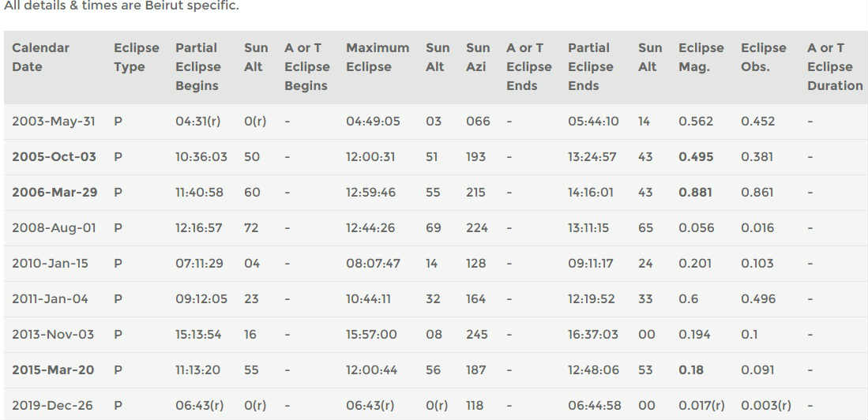The width and height of the screenshot is (868, 420).
Task: Click the Eclipse Obs. column header
Action: pyautogui.click(x=763, y=57)
